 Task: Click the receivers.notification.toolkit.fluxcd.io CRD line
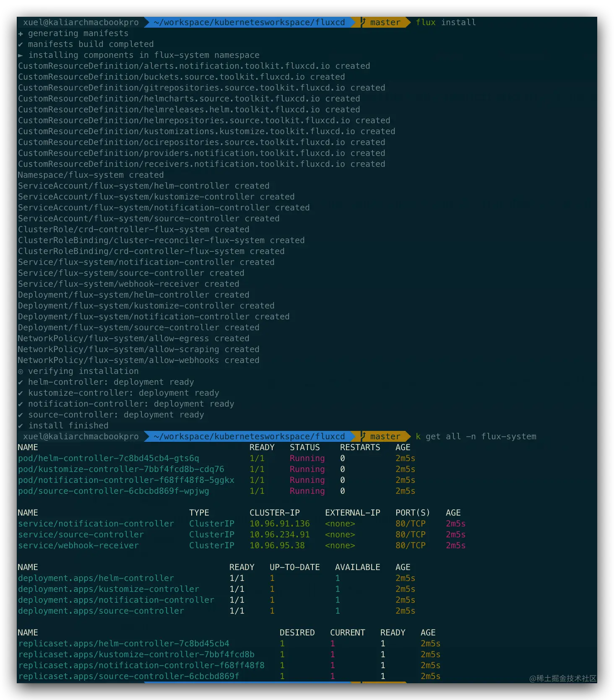tap(202, 164)
